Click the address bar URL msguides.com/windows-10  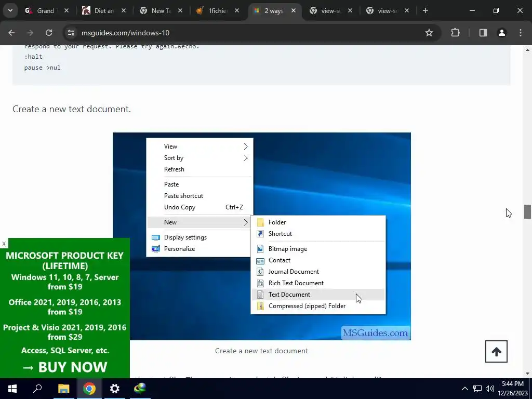(125, 33)
